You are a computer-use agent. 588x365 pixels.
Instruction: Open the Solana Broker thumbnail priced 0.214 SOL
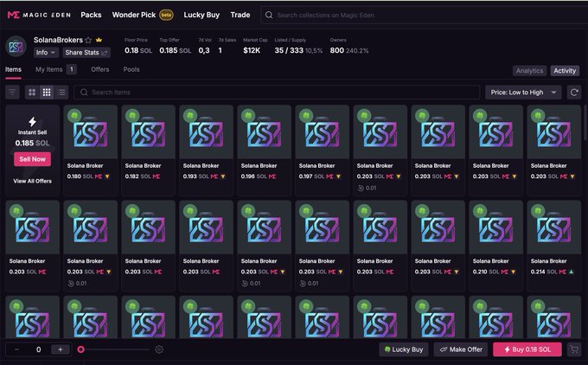554,227
